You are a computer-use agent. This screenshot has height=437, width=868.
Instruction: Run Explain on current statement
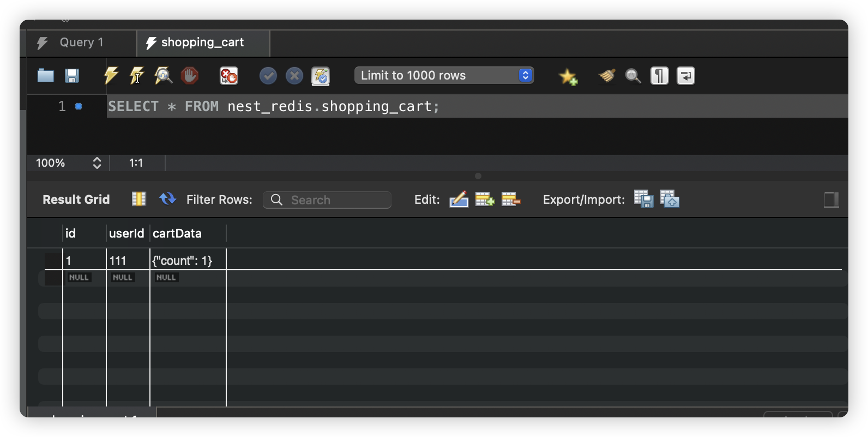point(163,76)
